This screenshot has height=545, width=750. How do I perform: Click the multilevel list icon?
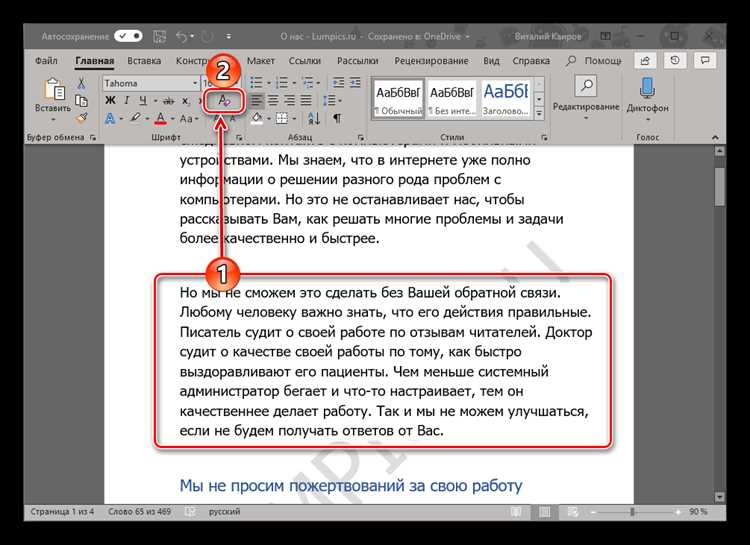pos(308,83)
